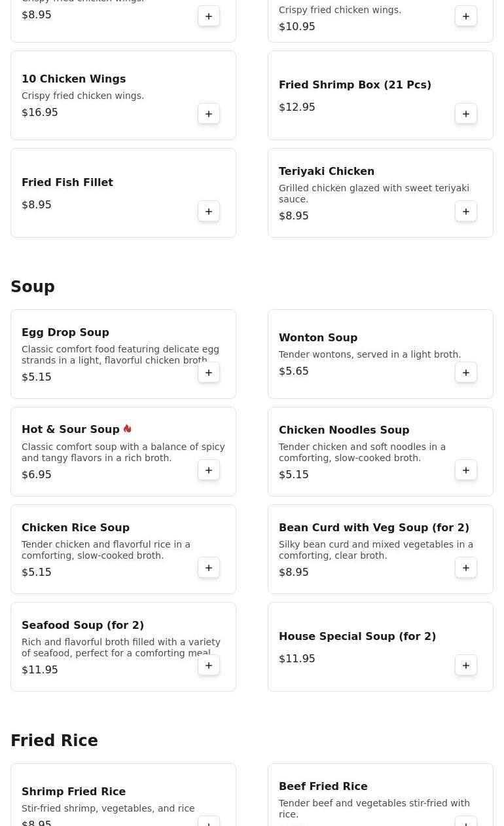Click plus button for Teriyaki Chicken
The image size is (504, 826).
point(466,212)
